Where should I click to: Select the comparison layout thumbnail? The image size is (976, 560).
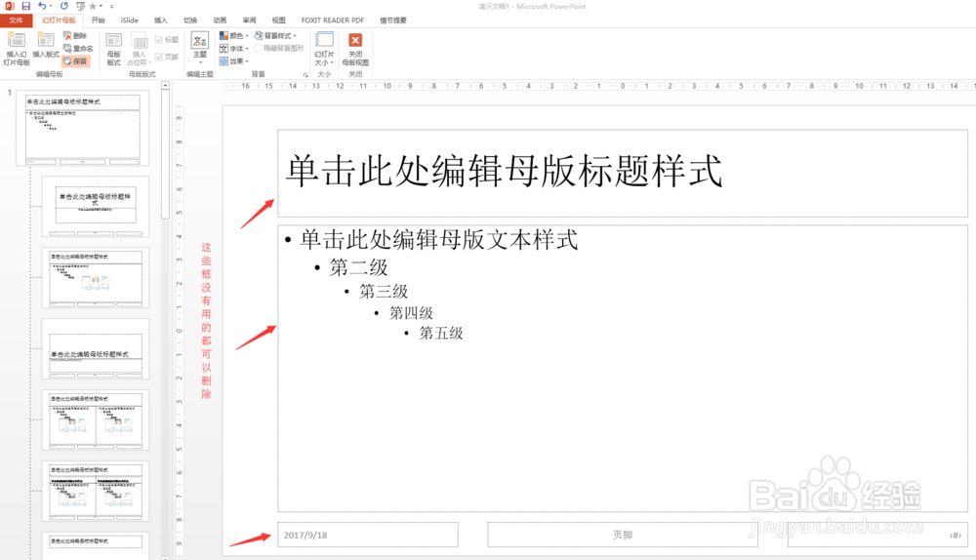96,491
